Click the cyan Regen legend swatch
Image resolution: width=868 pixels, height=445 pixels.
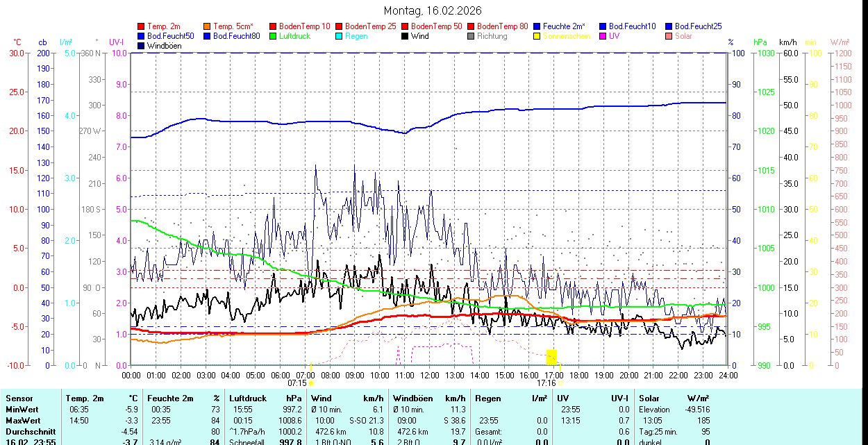tap(340, 36)
